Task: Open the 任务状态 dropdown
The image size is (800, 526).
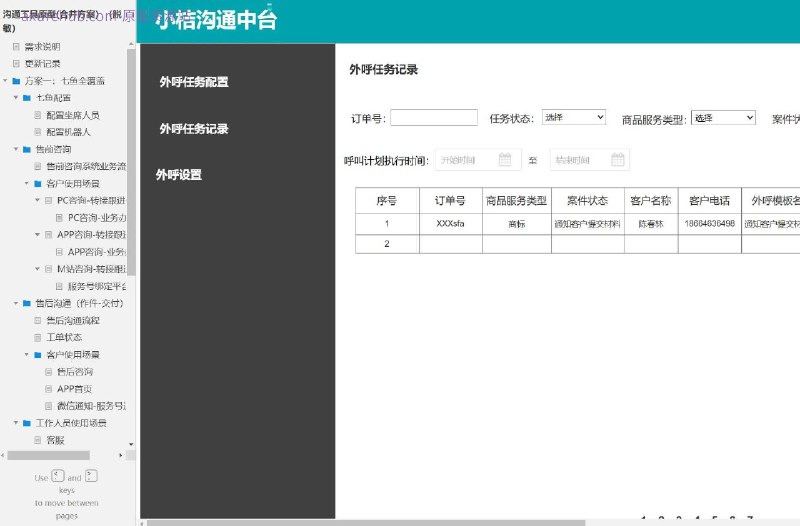Action: 573,117
